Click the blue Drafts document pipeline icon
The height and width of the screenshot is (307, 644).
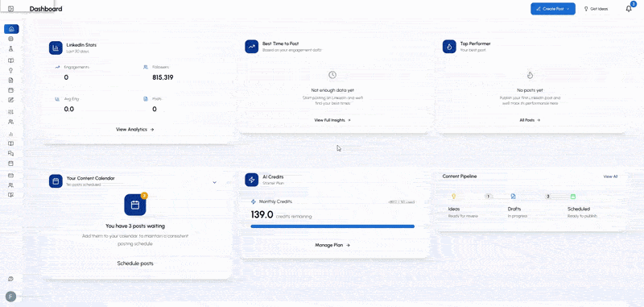[x=514, y=197]
